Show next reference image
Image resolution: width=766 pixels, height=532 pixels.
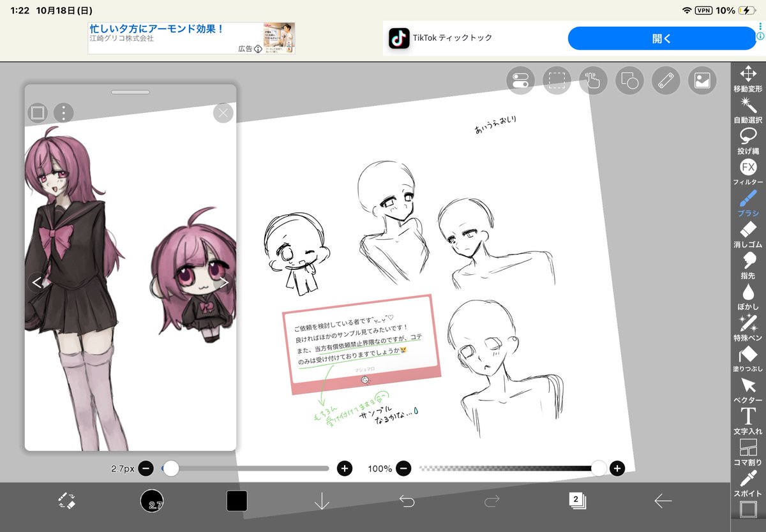[x=224, y=283]
